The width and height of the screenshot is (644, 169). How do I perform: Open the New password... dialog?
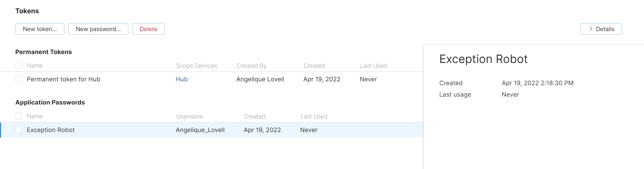[98, 29]
